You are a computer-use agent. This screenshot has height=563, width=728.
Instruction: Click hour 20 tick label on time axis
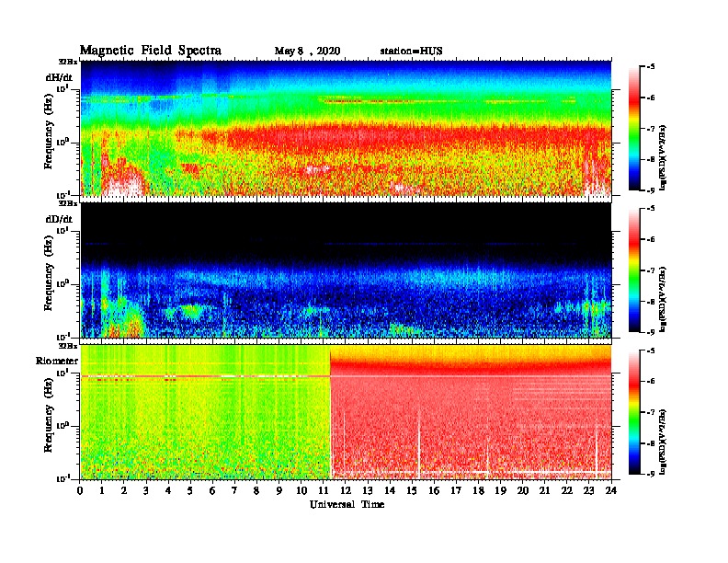pyautogui.click(x=523, y=490)
